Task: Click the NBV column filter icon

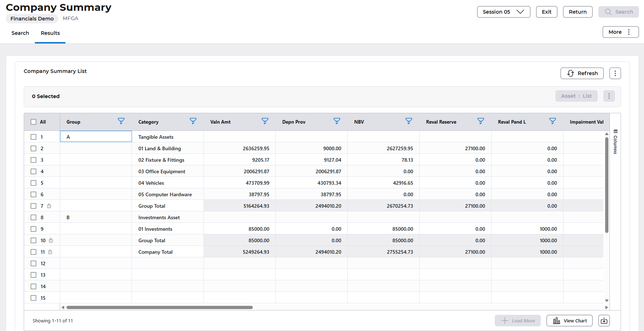Action: click(x=408, y=121)
